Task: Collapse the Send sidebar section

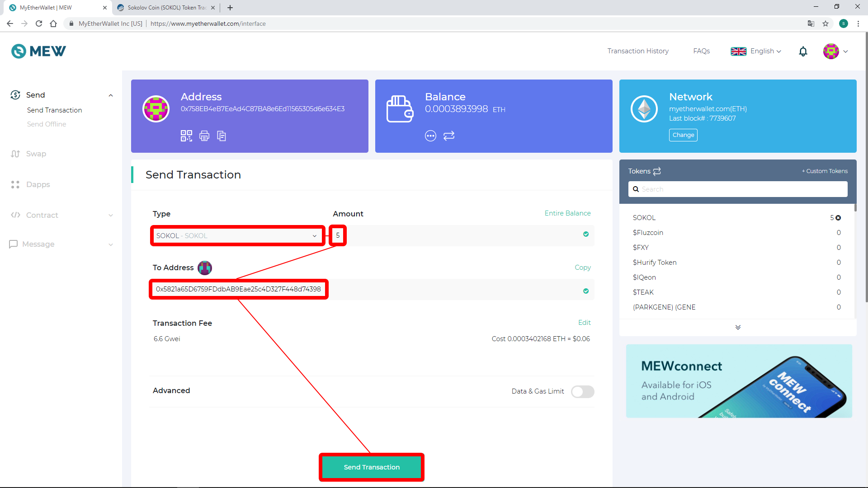Action: [x=111, y=95]
